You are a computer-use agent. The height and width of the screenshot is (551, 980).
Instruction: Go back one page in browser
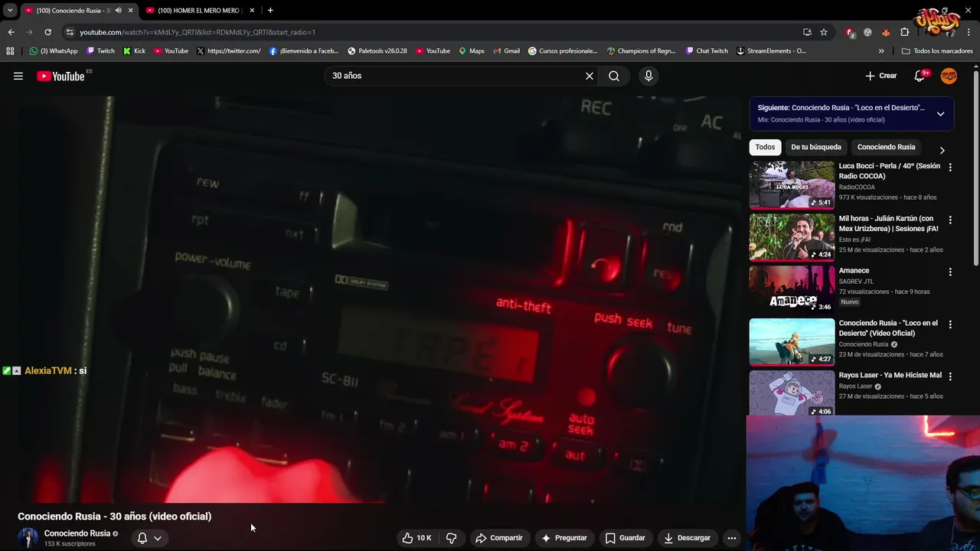pos(11,32)
